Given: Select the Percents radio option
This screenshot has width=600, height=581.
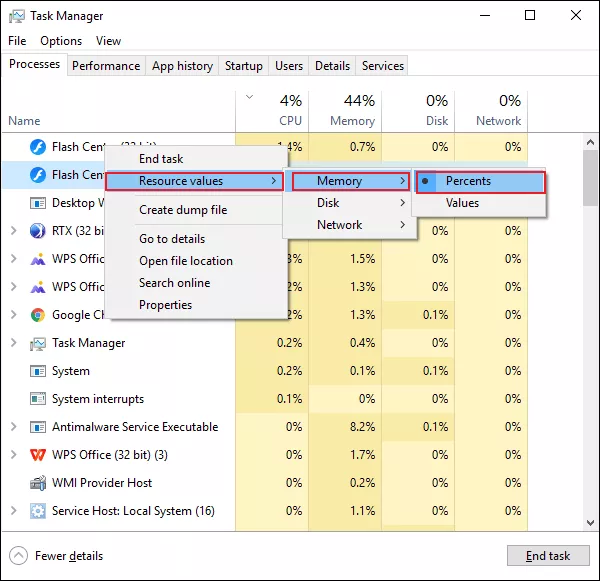Looking at the screenshot, I should (480, 182).
